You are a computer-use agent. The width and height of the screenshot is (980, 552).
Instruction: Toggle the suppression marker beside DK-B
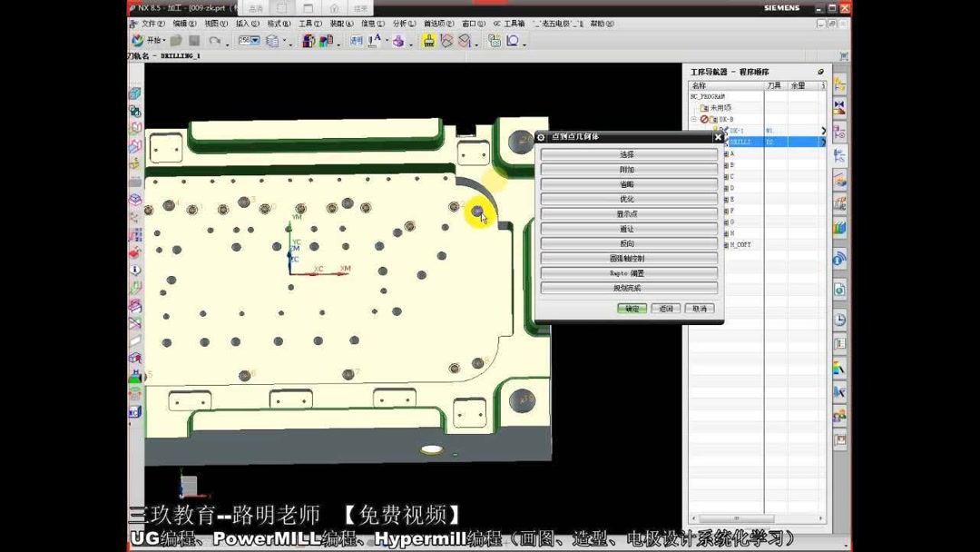click(x=704, y=119)
